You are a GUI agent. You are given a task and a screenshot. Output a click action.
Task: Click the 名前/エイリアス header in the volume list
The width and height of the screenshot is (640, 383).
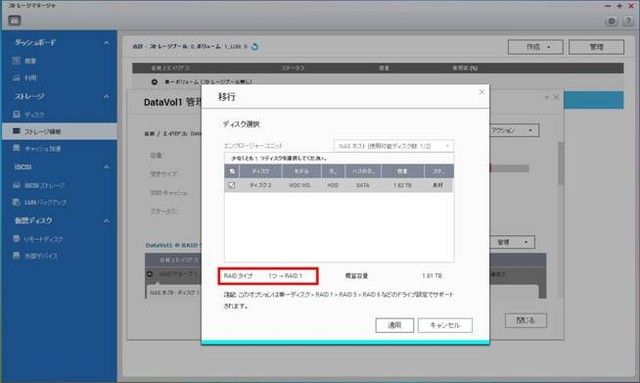pyautogui.click(x=170, y=68)
